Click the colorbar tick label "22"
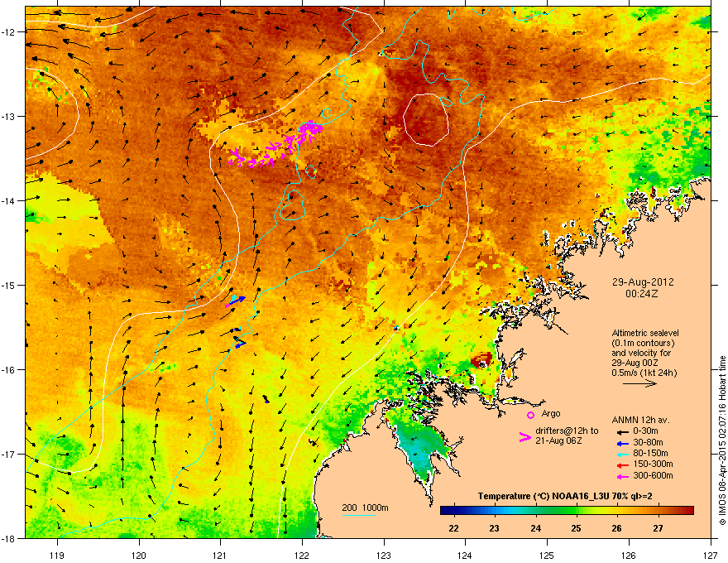 coord(453,528)
